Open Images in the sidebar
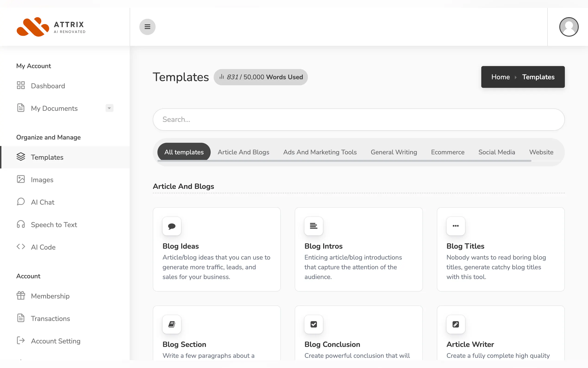 (x=42, y=180)
